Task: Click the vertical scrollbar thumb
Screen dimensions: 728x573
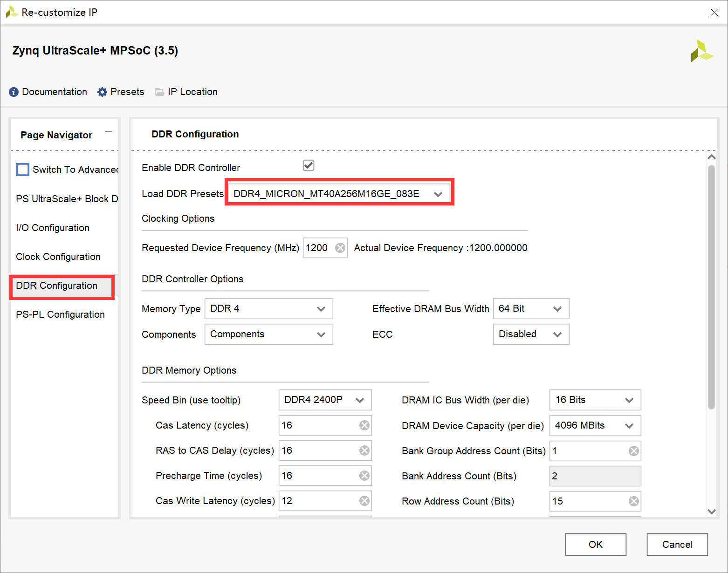Action: [x=711, y=287]
